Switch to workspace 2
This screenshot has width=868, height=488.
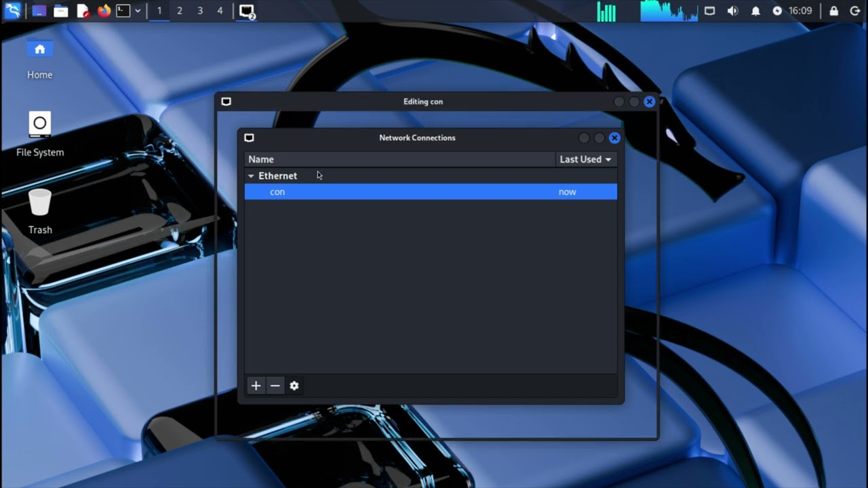pos(180,11)
